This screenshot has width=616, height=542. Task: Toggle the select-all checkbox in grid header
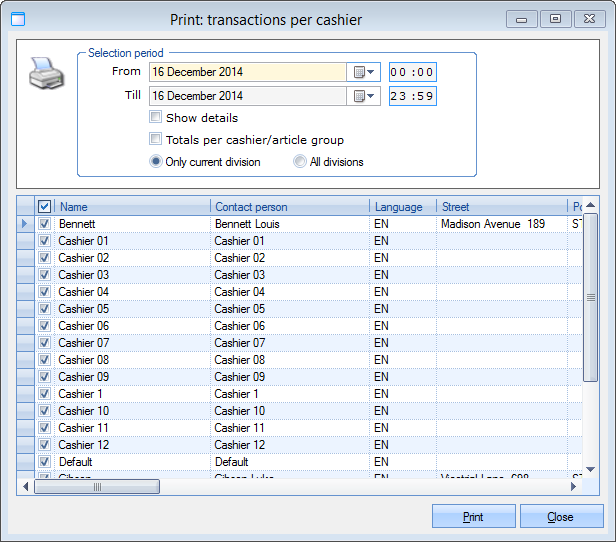pyautogui.click(x=44, y=207)
